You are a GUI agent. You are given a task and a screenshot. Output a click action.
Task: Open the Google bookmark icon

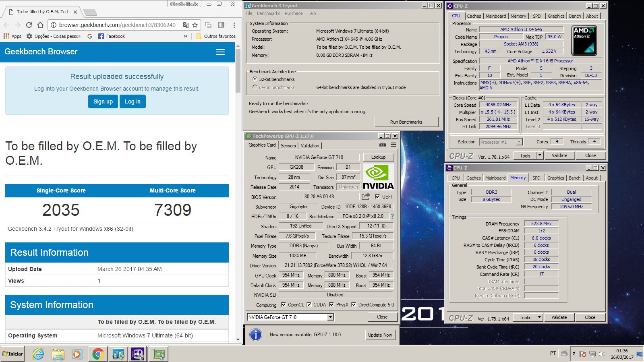coord(90,36)
